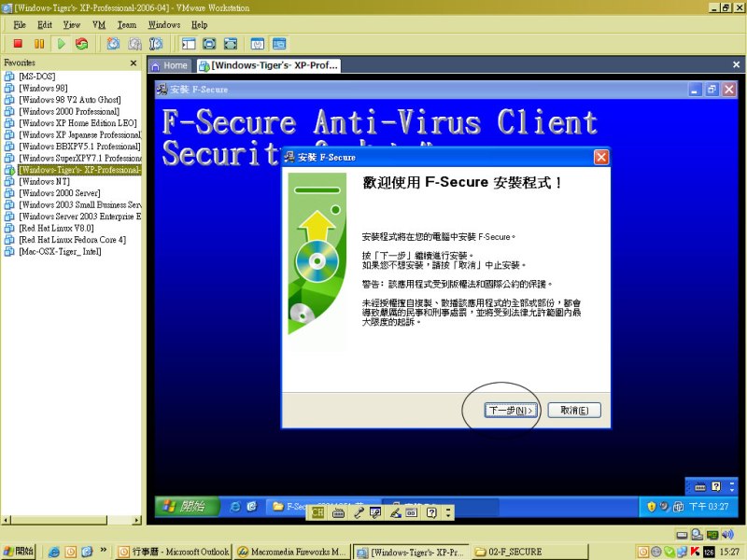Image resolution: width=747 pixels, height=560 pixels.
Task: Click the Quick Switch toolbar icon
Action: click(x=231, y=44)
